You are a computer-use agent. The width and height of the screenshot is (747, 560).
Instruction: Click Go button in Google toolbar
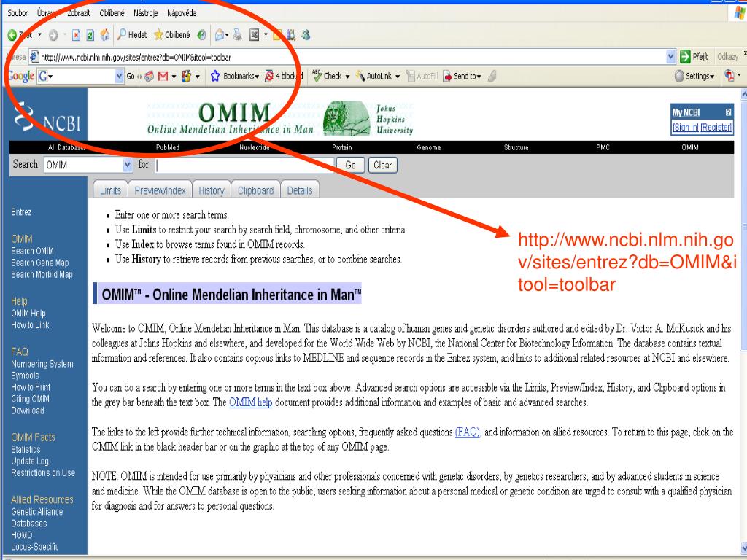click(x=131, y=76)
